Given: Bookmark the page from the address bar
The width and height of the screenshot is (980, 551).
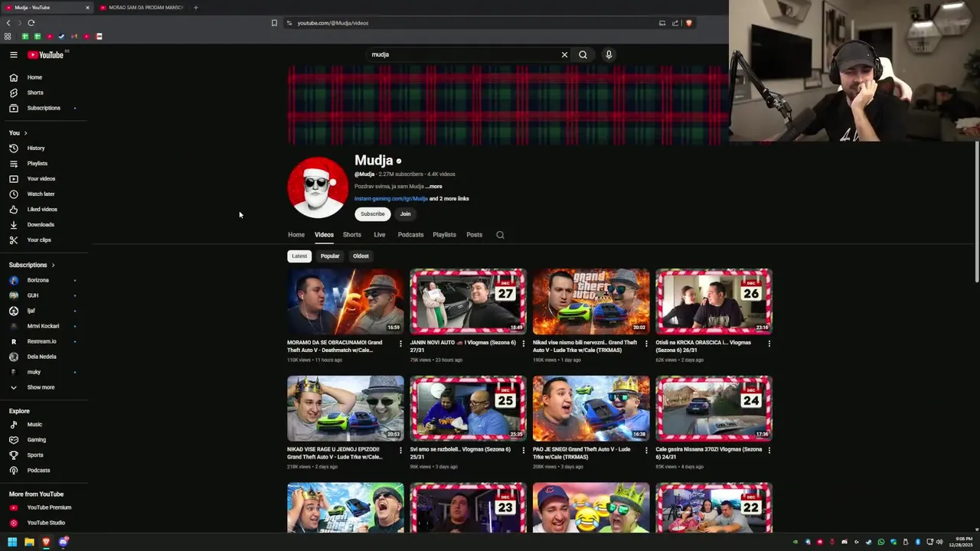Looking at the screenshot, I should pos(274,23).
